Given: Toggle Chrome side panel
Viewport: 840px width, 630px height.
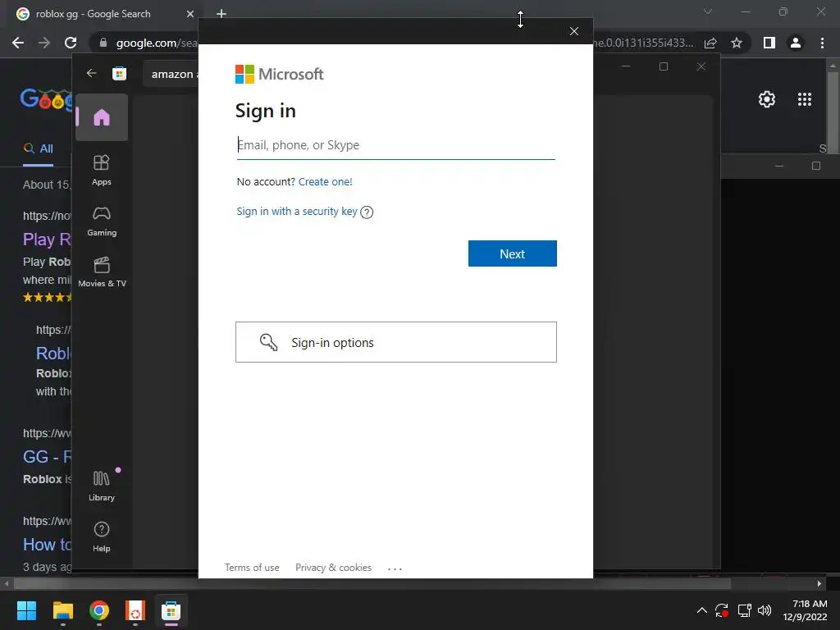Looking at the screenshot, I should pos(769,43).
